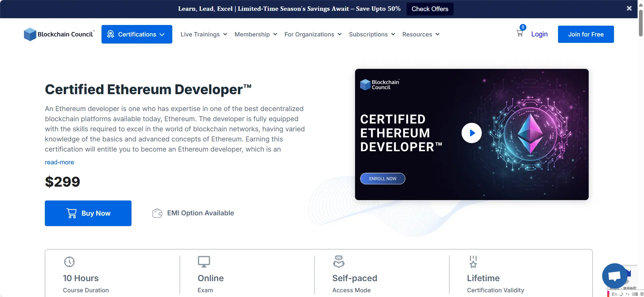
Task: Click the Self-paced access mode icon
Action: 339,262
